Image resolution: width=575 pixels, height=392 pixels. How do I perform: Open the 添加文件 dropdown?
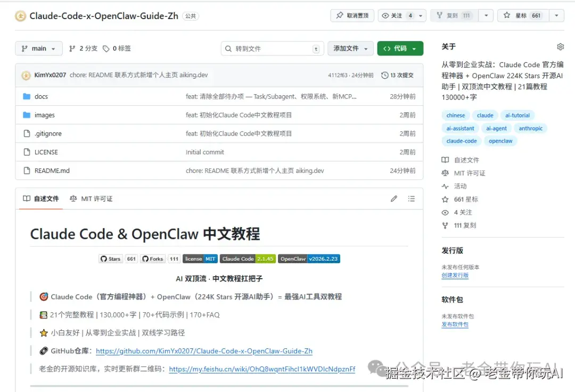[350, 48]
